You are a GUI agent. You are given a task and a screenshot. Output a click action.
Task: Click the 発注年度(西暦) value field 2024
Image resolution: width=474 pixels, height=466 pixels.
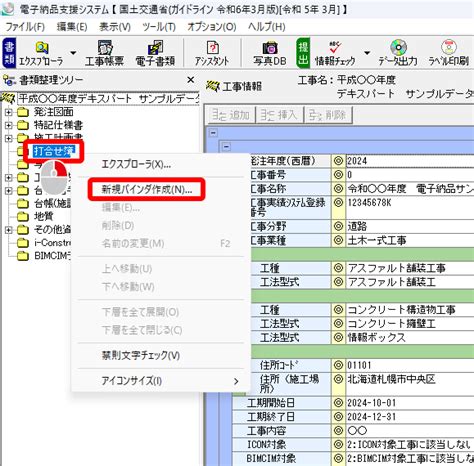pos(410,161)
